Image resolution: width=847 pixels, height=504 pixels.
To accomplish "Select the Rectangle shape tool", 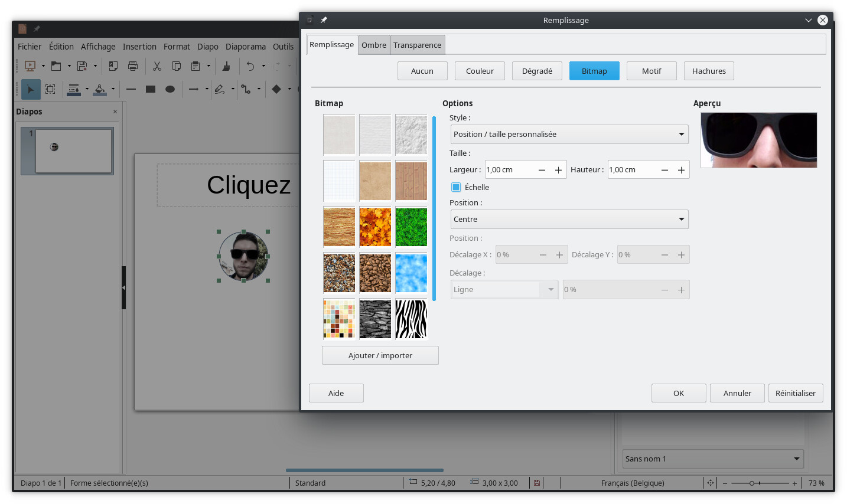I will [151, 89].
